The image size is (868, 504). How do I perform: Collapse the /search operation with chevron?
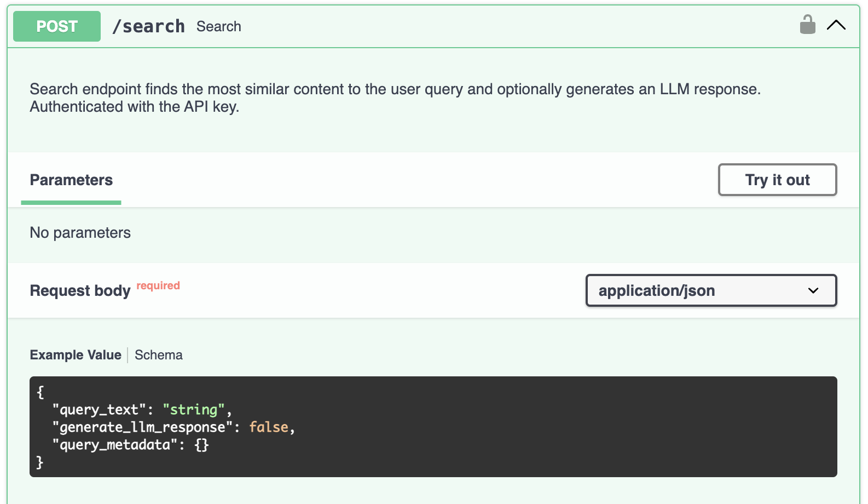click(836, 25)
